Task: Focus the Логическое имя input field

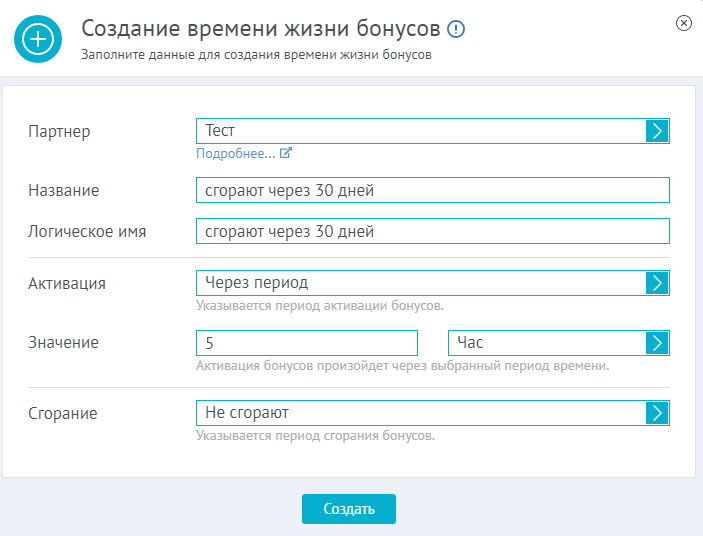Action: coord(433,231)
